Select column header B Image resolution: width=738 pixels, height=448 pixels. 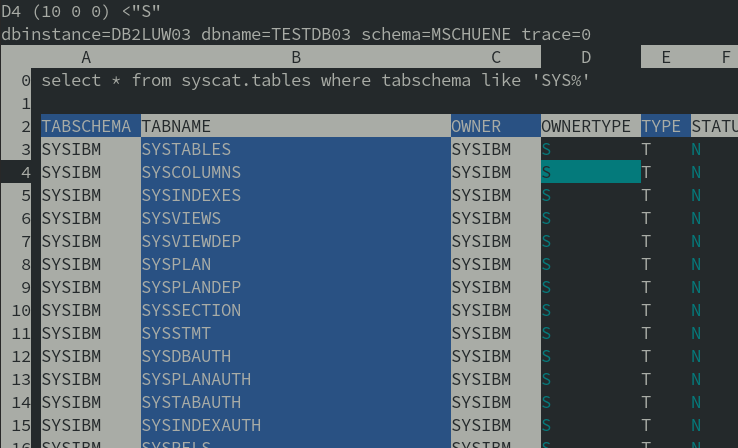coord(296,58)
